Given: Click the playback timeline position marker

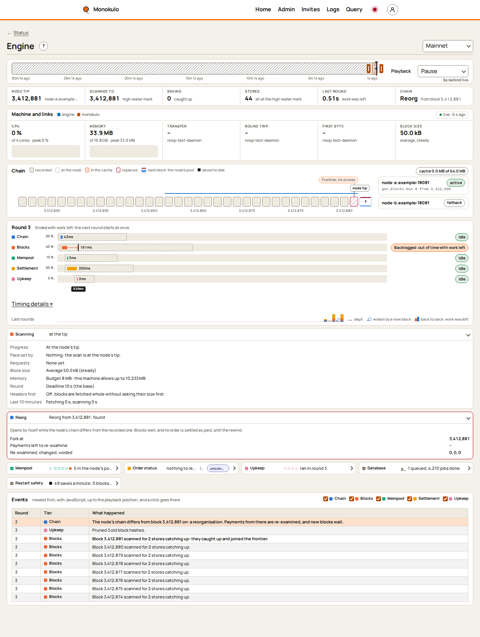Looking at the screenshot, I should click(x=376, y=68).
